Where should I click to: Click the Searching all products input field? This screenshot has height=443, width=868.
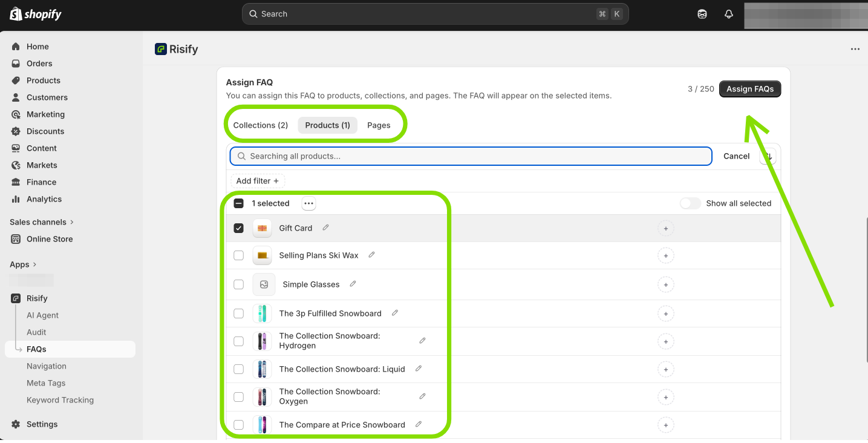coord(471,156)
